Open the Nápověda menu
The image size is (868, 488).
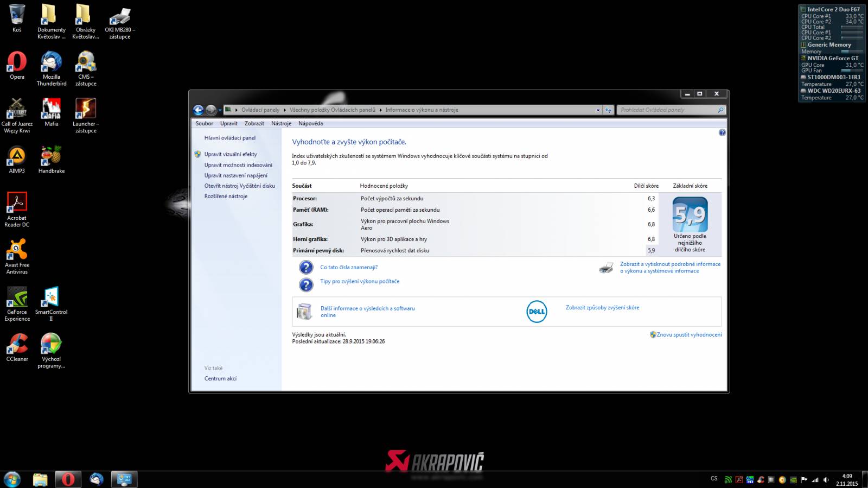coord(311,123)
